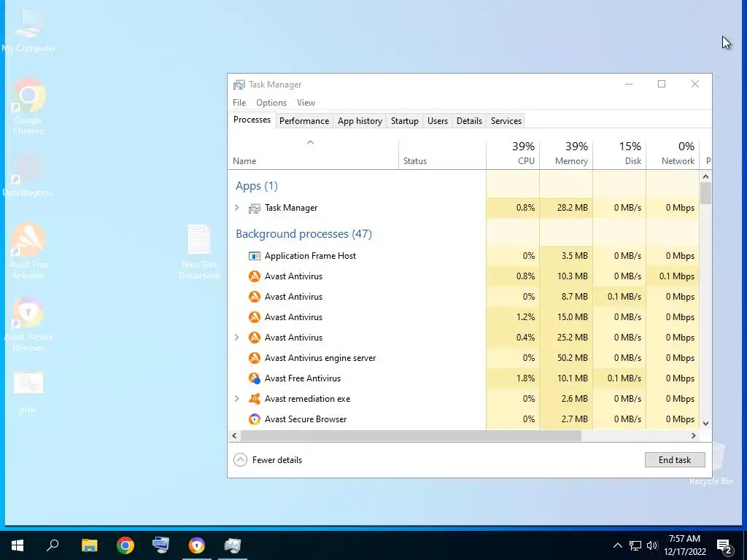The height and width of the screenshot is (560, 747).
Task: Click the 50.2 MB memory cell
Action: coord(566,358)
